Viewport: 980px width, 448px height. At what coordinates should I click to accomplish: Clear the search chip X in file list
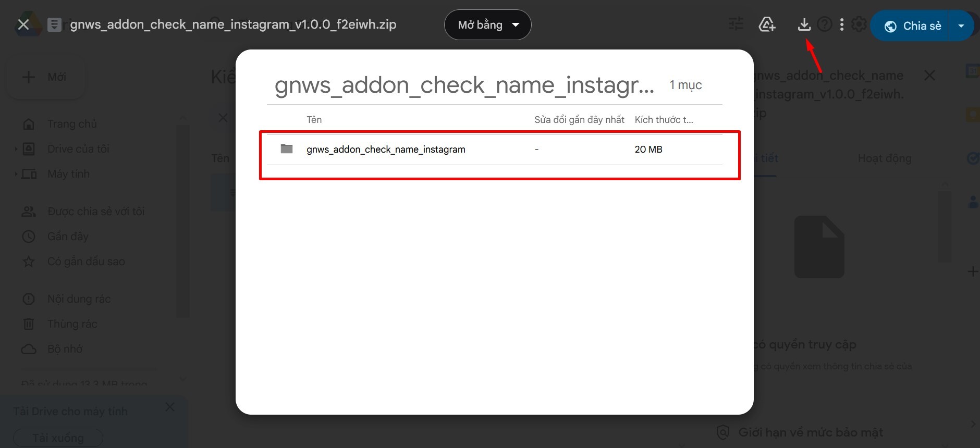223,118
